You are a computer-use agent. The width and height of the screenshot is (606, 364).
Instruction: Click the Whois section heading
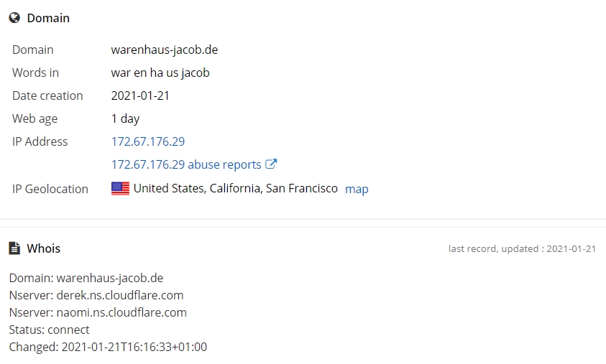point(44,248)
